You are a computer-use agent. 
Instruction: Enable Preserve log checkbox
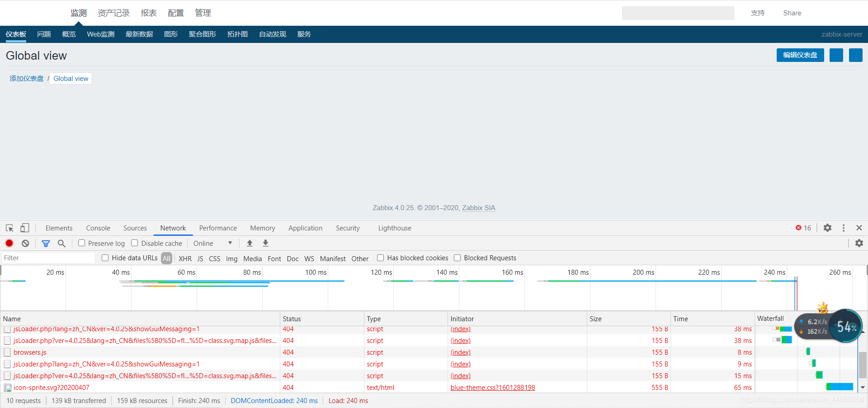coord(82,243)
